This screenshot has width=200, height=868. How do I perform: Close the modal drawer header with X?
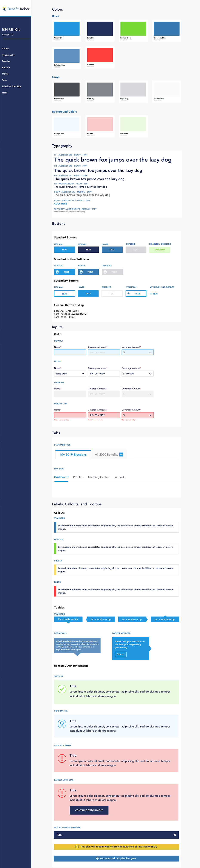(175, 835)
